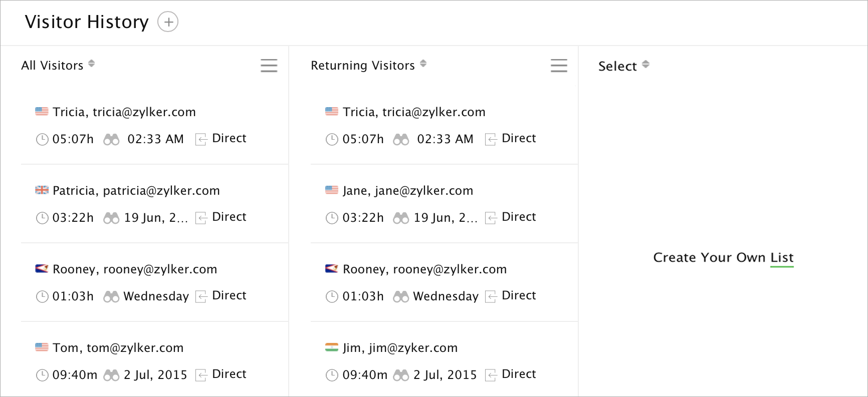Open Tricia's entry in All Visitors
Screen dimensions: 868x397
click(x=124, y=112)
